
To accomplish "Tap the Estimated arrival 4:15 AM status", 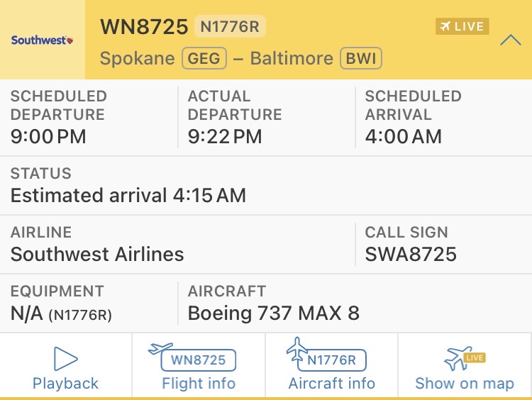I will (x=128, y=195).
